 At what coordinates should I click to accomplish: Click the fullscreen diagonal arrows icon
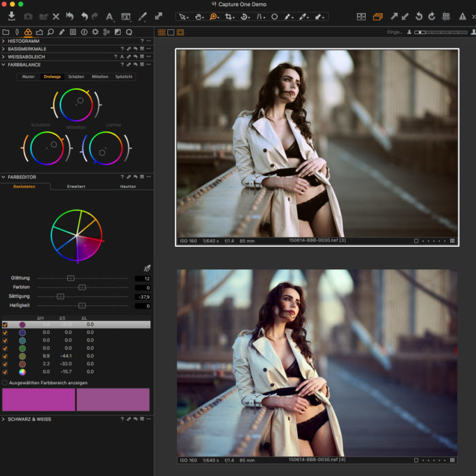[158, 16]
